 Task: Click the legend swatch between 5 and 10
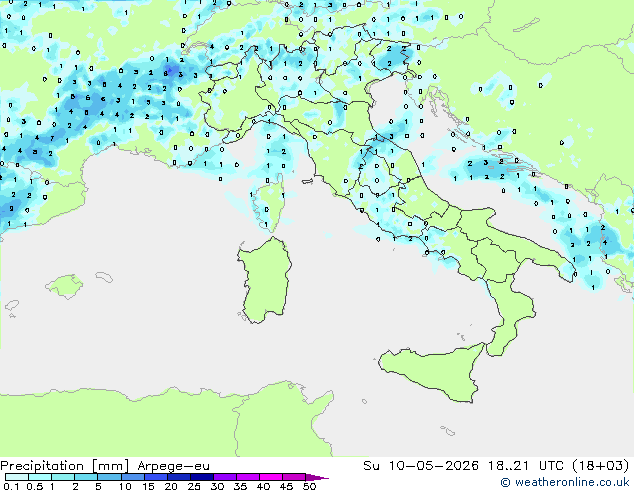109,477
